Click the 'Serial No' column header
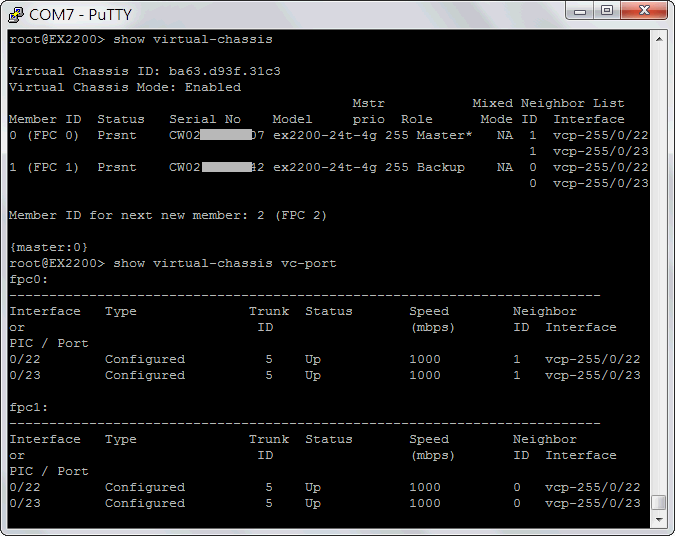 [205, 119]
